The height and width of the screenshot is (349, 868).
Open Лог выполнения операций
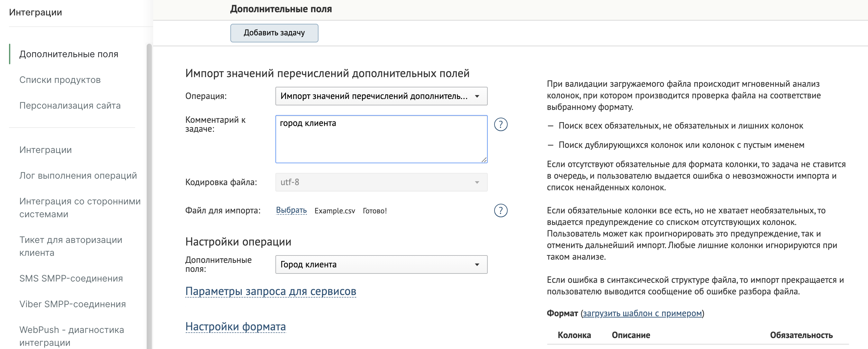(78, 175)
